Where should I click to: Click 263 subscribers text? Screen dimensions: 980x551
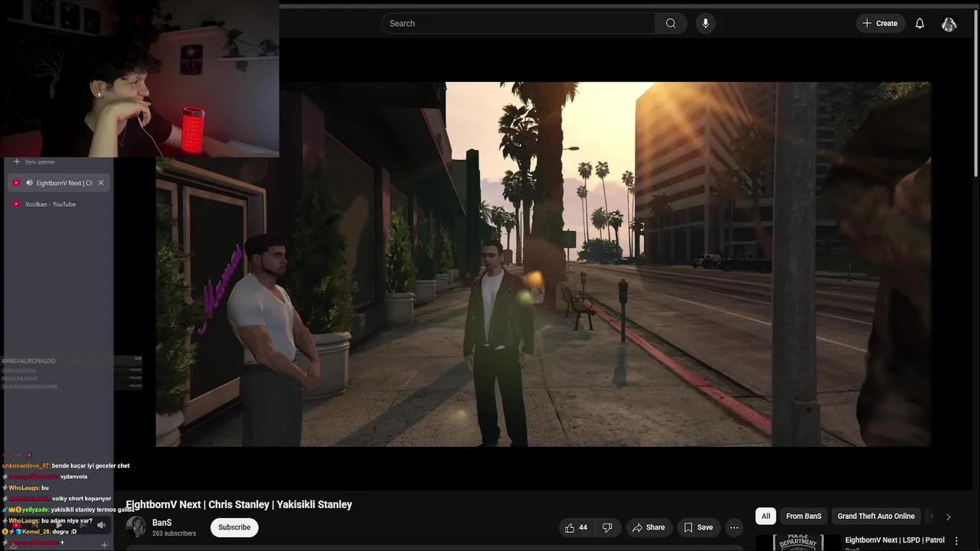pyautogui.click(x=174, y=533)
